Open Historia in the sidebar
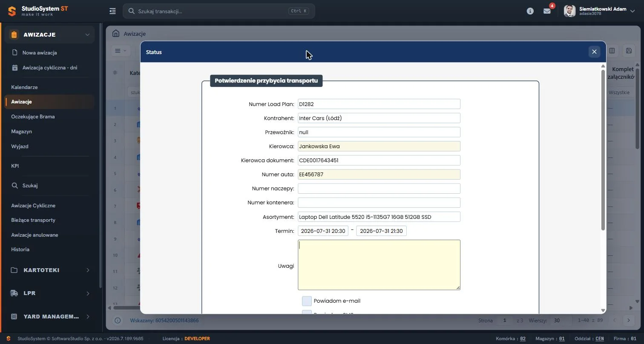This screenshot has width=644, height=344. 20,249
